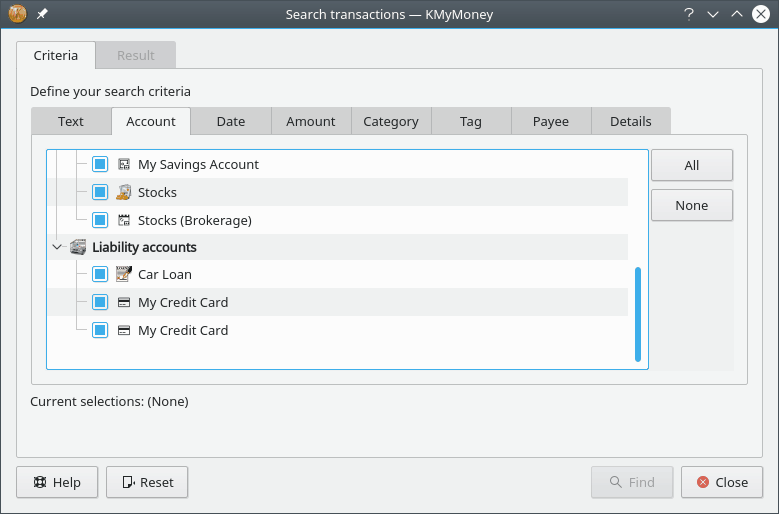Open the Tag criteria tab
The height and width of the screenshot is (514, 779).
click(x=471, y=121)
